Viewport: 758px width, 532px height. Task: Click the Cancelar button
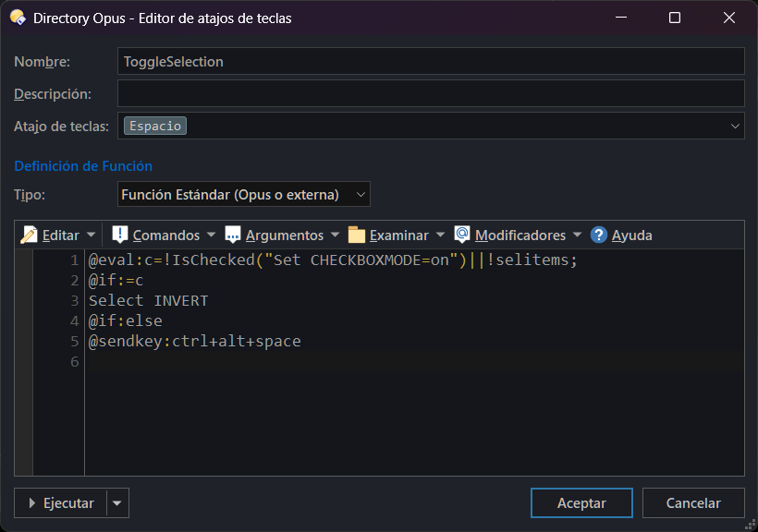[693, 503]
